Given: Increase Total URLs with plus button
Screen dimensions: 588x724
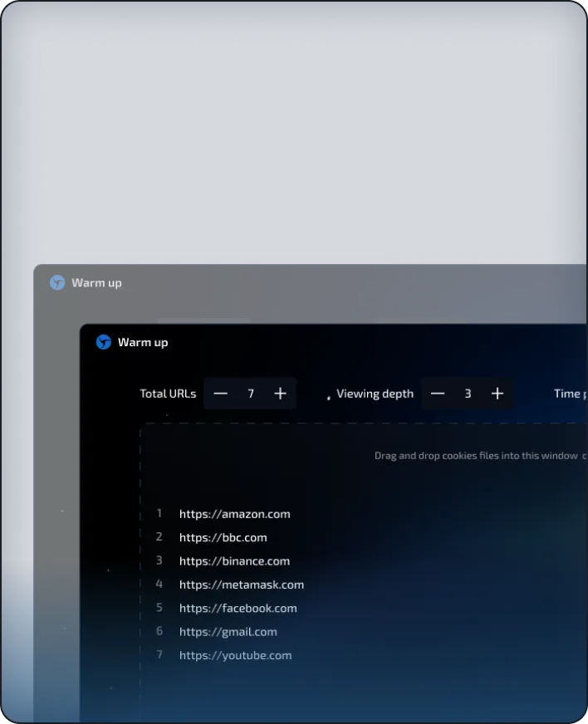Looking at the screenshot, I should click(281, 394).
